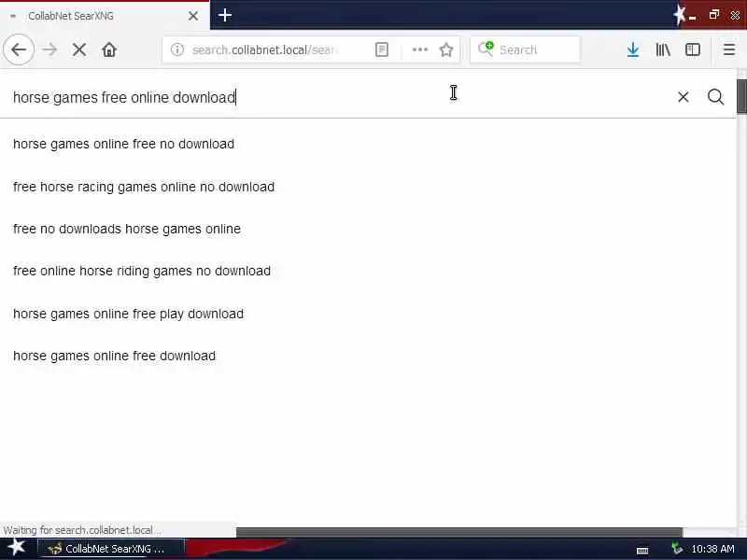Screen dimensions: 747x560
Task: Click the network tray icon
Action: point(676,549)
